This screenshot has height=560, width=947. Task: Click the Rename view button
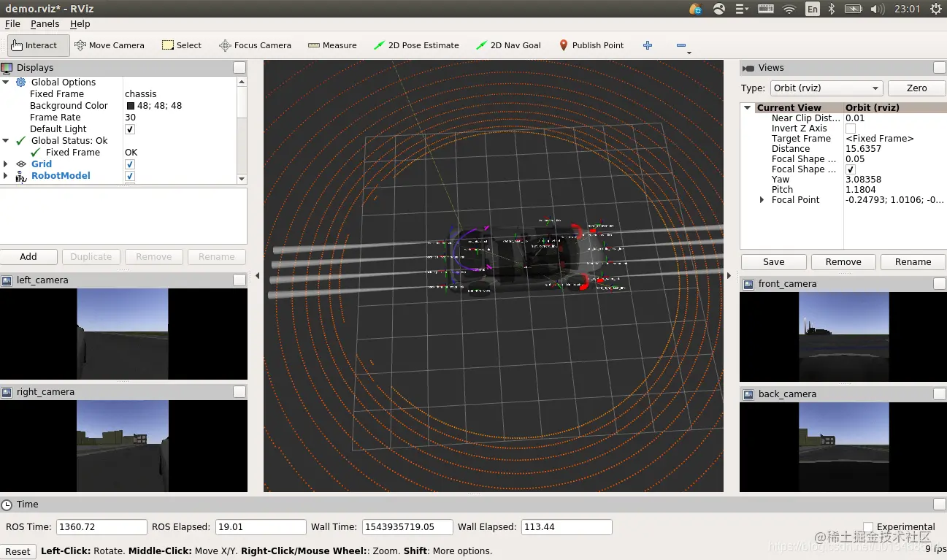(913, 262)
